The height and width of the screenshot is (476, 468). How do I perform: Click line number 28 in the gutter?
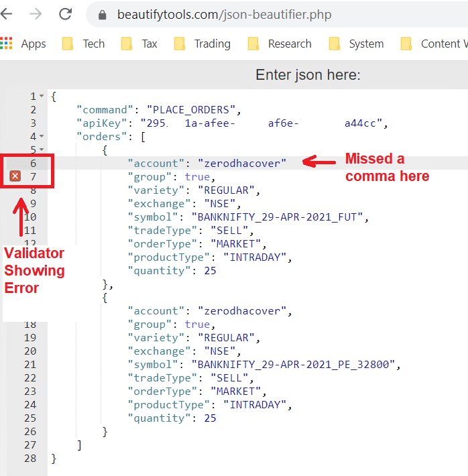[30, 458]
